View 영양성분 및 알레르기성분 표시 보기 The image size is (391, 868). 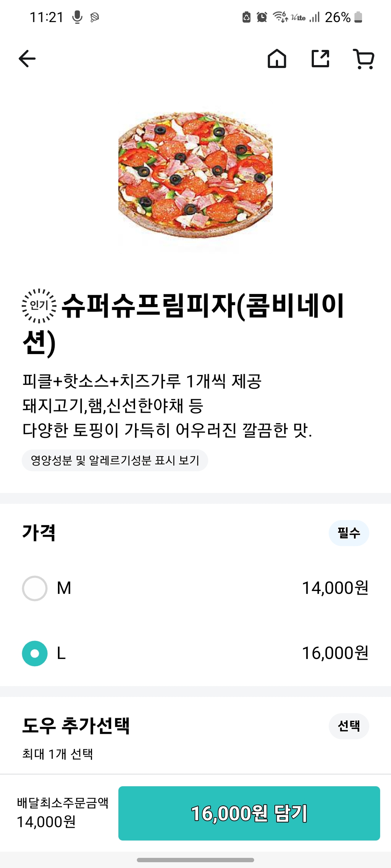pos(115,460)
